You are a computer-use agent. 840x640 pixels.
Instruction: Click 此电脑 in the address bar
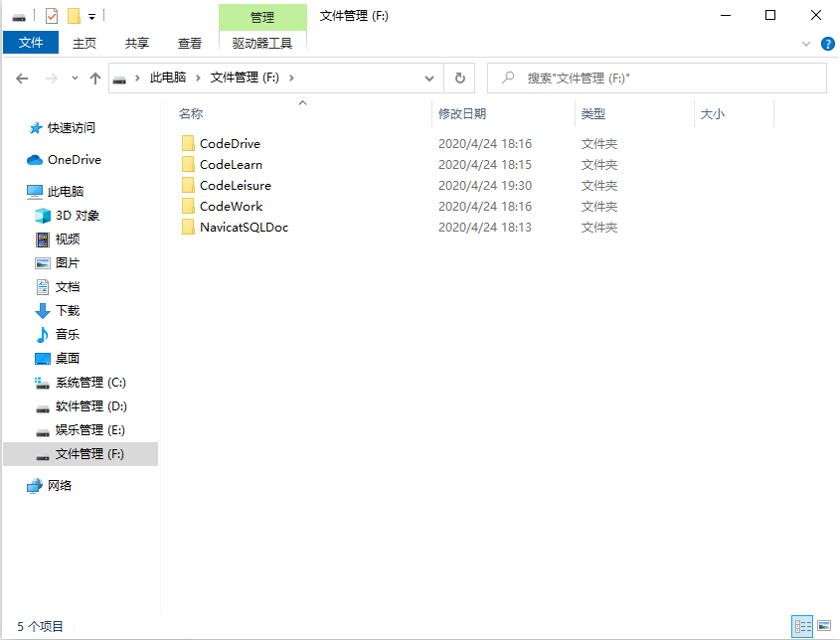click(168, 78)
